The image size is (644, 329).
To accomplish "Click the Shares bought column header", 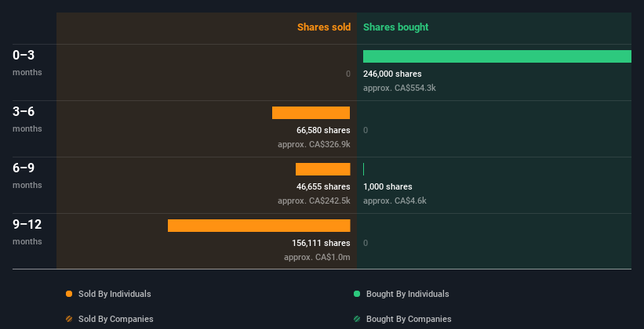I will (396, 27).
